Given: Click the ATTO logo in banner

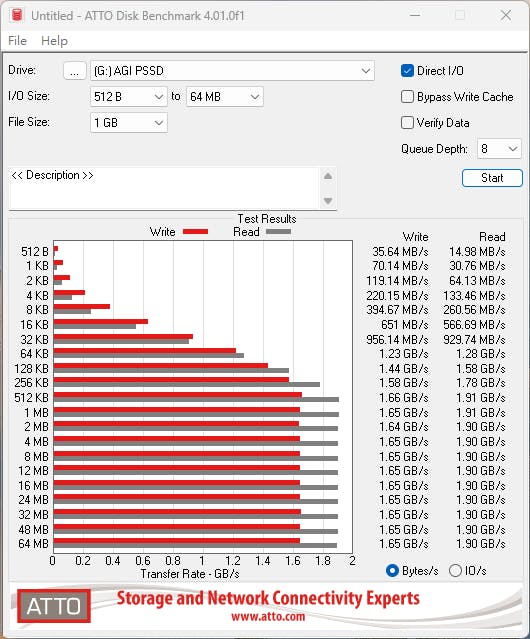Looking at the screenshot, I should coord(54,606).
